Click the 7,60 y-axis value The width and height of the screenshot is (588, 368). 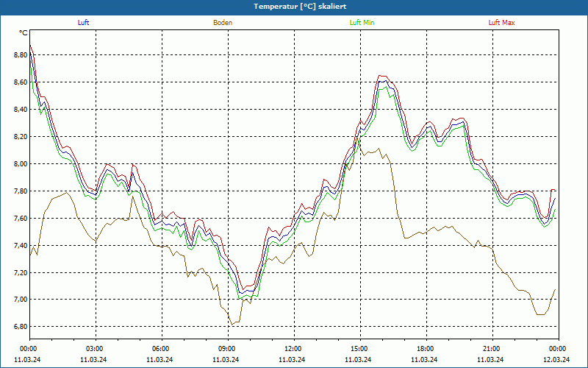[21, 218]
